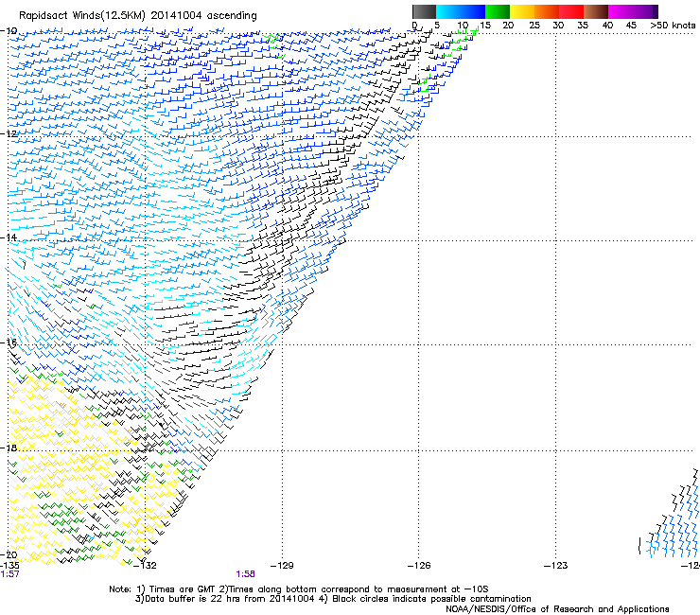Click the '-12' latitude axis label

pos(9,133)
